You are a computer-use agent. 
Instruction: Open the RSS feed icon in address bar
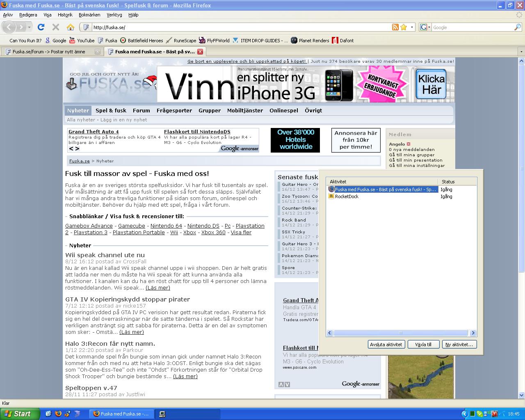(x=395, y=27)
